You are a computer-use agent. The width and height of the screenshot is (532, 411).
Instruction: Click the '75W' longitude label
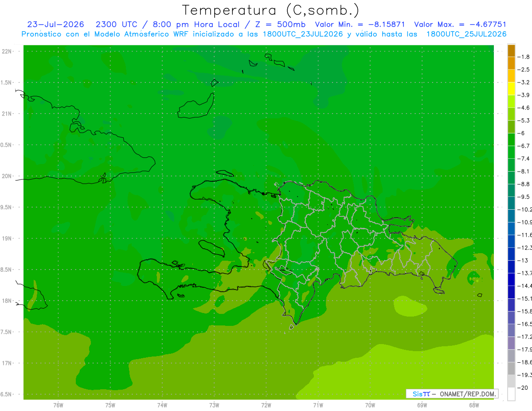[110, 405]
